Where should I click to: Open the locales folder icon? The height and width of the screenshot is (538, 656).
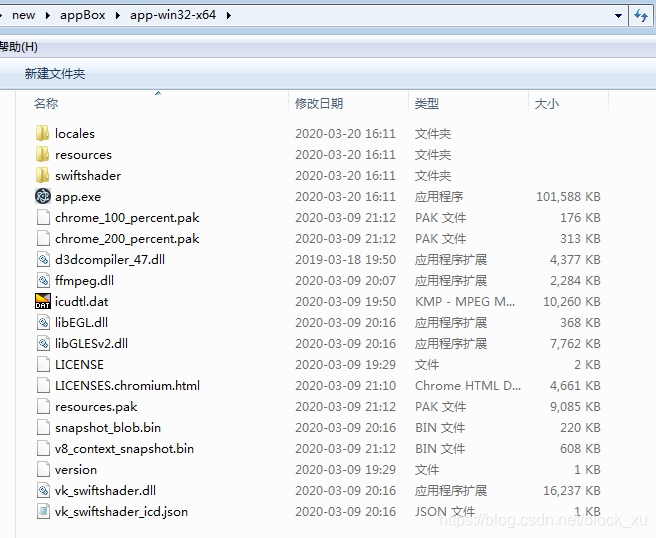[x=42, y=133]
